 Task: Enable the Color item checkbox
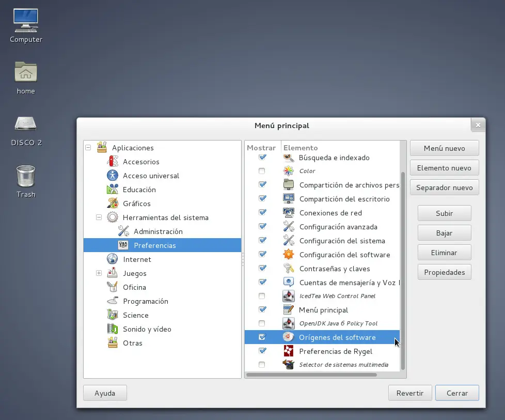[x=262, y=171]
